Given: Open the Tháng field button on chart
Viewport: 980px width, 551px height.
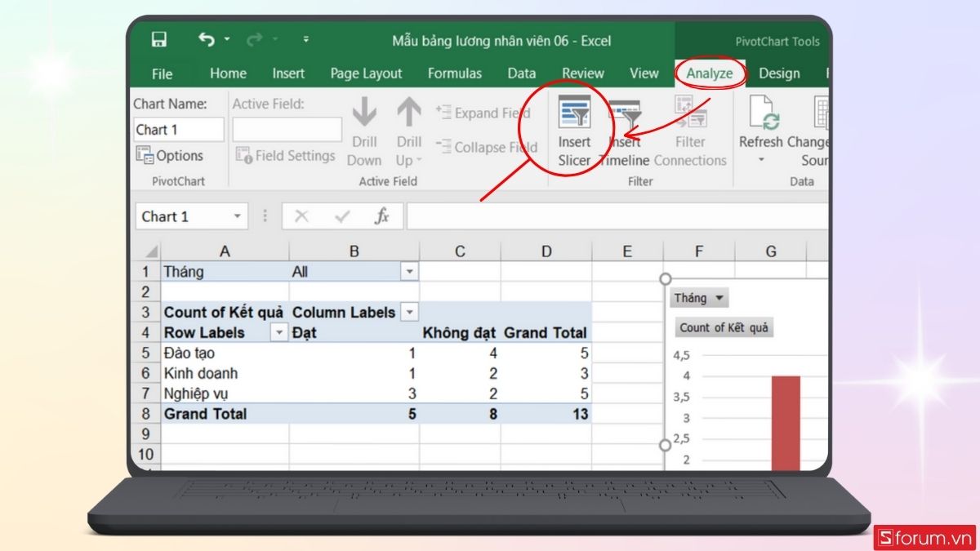Looking at the screenshot, I should (699, 298).
